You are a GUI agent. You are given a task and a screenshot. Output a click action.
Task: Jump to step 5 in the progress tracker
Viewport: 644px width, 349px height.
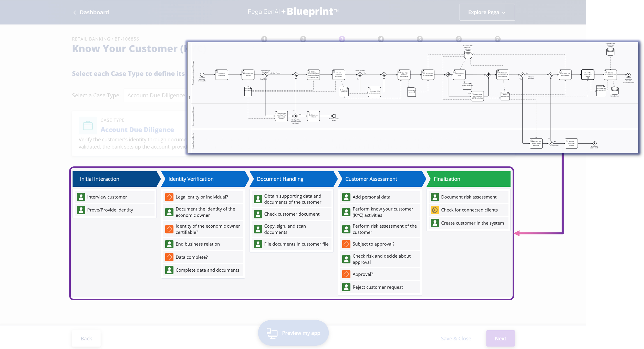pos(420,39)
